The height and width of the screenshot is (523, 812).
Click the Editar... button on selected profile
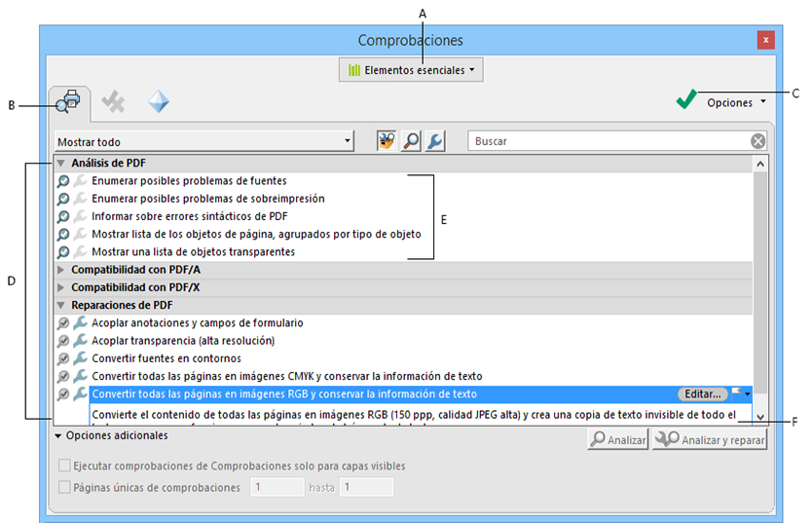703,394
